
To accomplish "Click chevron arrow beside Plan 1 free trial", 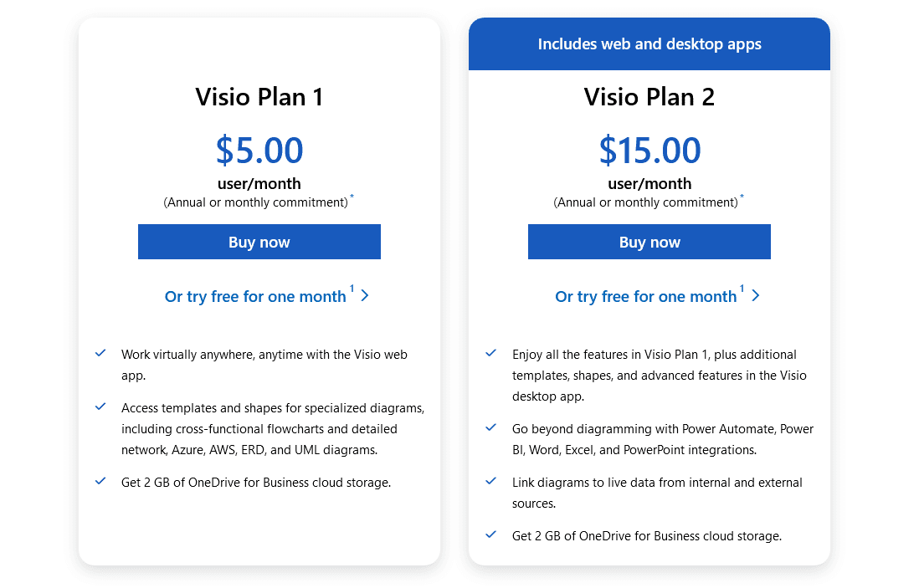I will pos(365,295).
